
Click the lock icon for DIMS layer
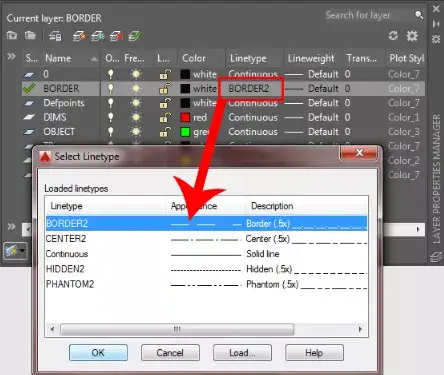pyautogui.click(x=165, y=117)
